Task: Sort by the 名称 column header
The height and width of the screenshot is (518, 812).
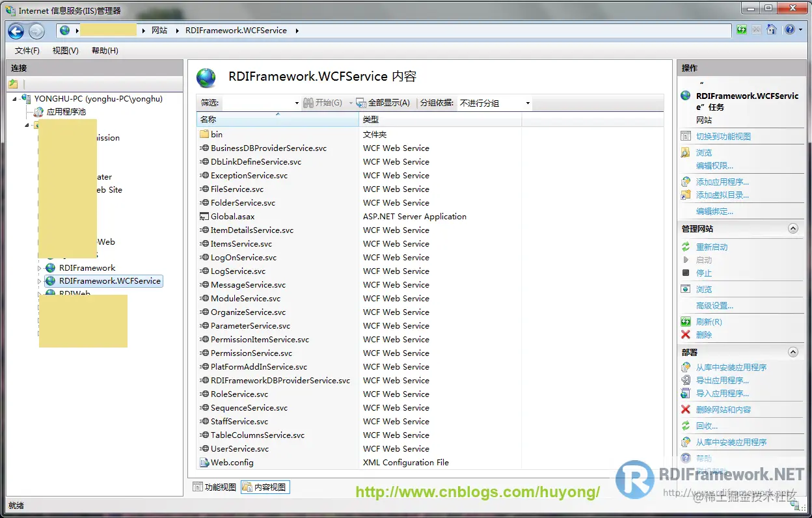Action: coord(278,120)
